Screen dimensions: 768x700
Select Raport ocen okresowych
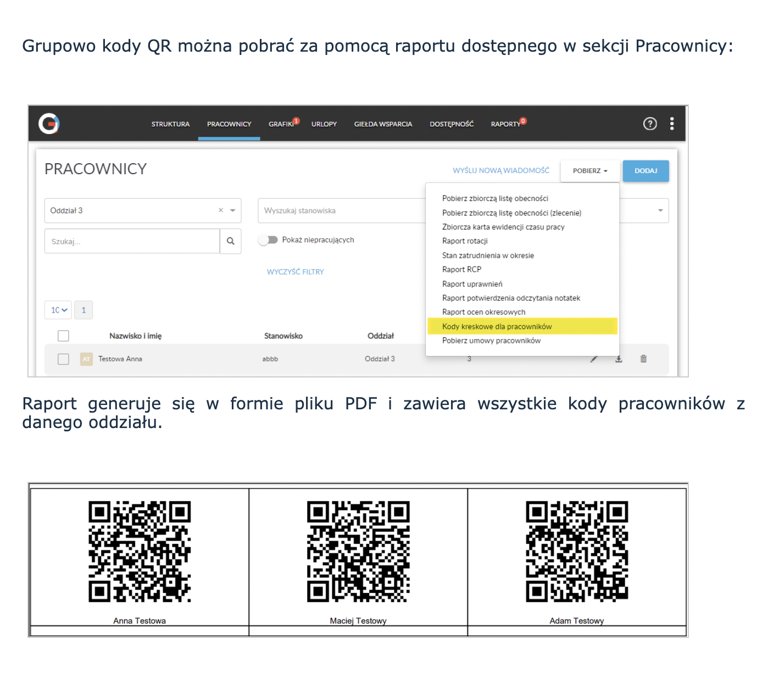click(x=483, y=312)
